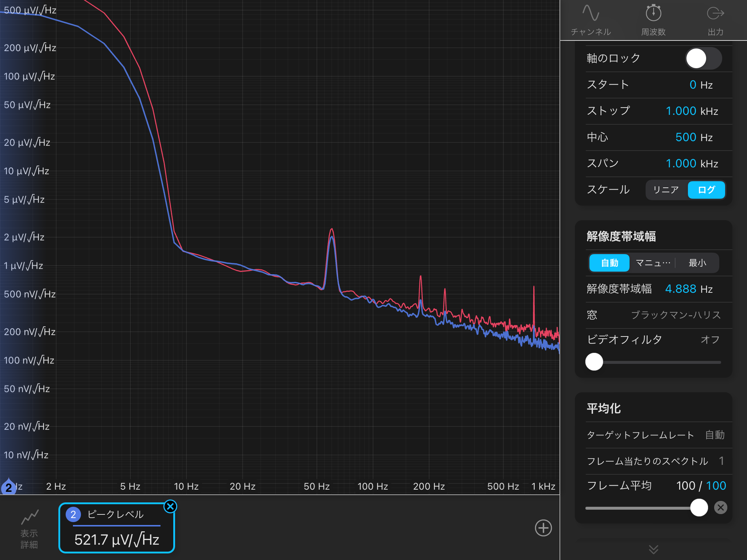Open the 出力 (output) tab
Screen dimensions: 747x560
(715, 20)
